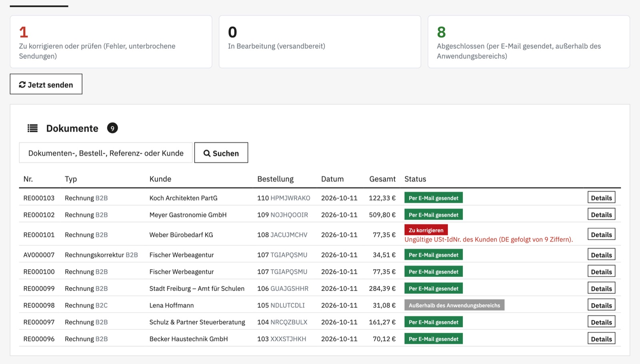
Task: Open Details for invoice RE000099
Action: (601, 288)
